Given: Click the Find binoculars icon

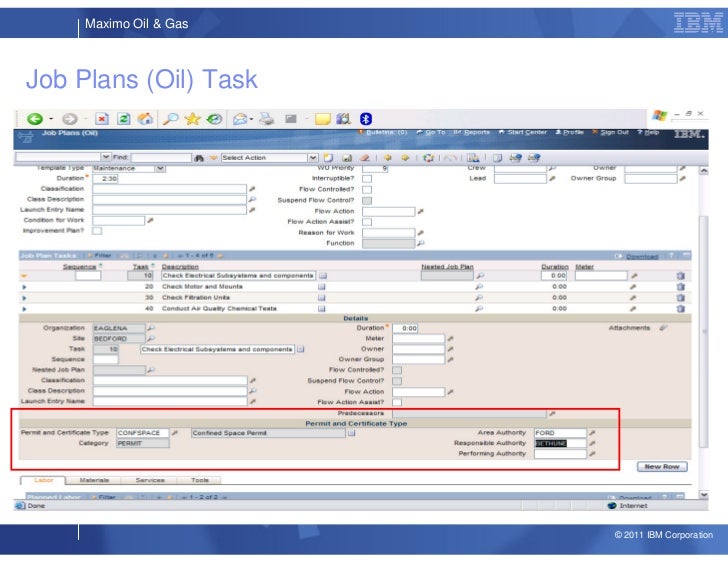Looking at the screenshot, I should tap(199, 158).
